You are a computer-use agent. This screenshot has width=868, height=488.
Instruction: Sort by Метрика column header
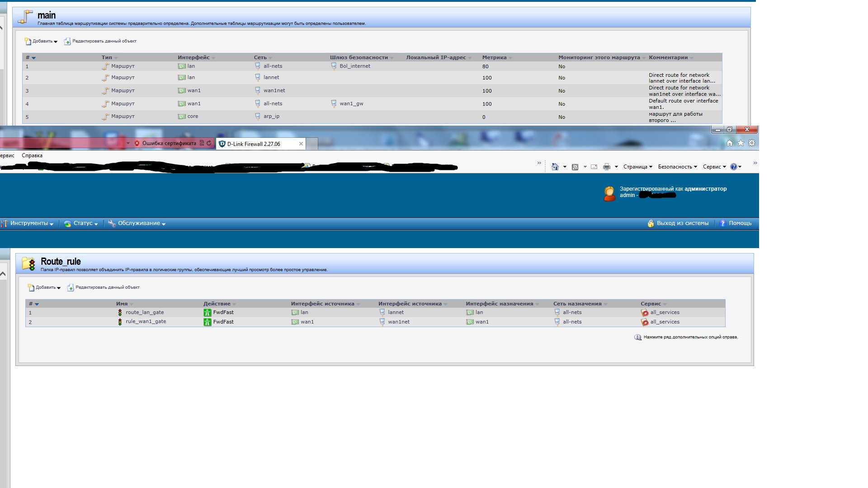(494, 57)
